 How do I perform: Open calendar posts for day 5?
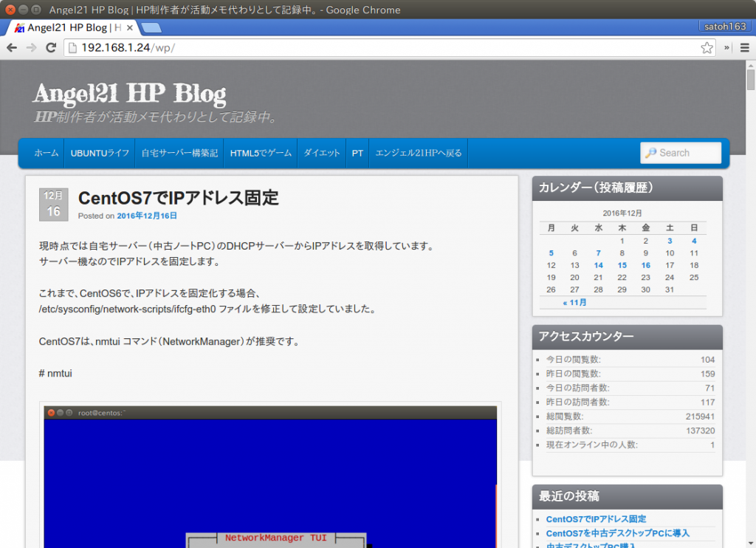(551, 253)
